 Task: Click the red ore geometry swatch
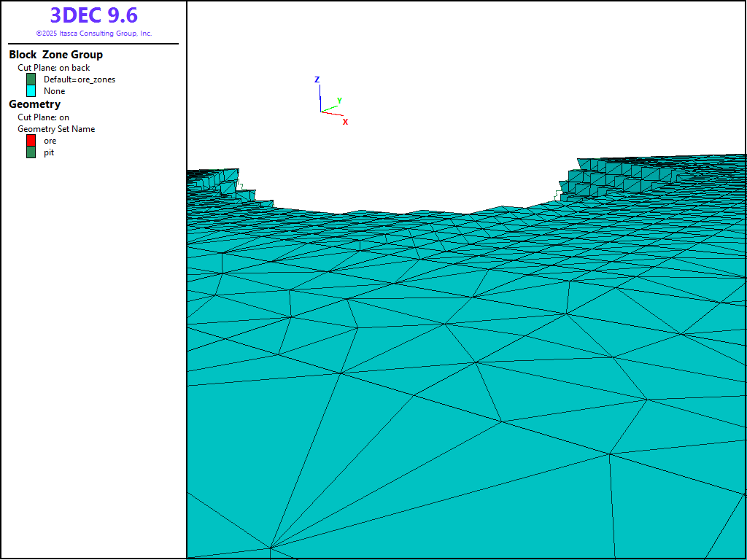coord(31,141)
